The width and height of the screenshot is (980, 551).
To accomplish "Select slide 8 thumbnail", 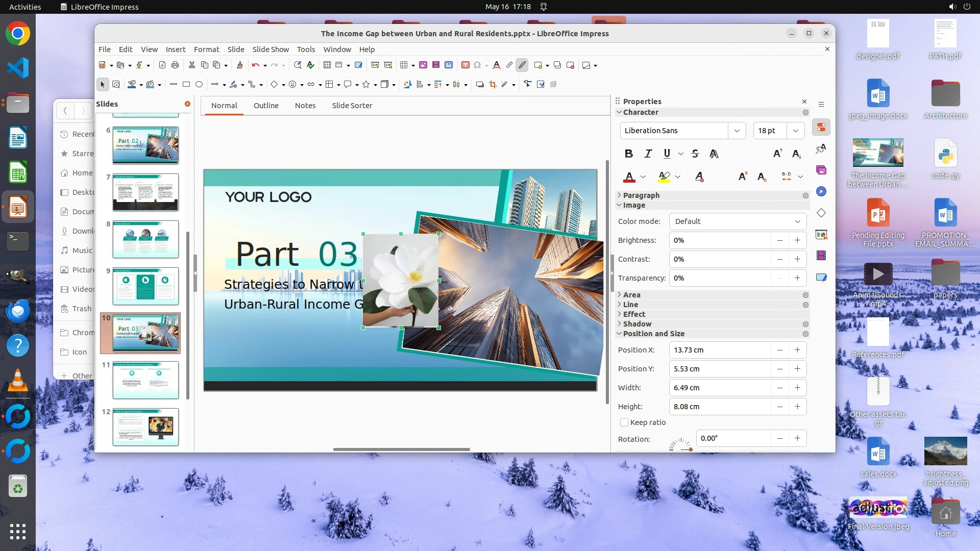I will pyautogui.click(x=145, y=239).
